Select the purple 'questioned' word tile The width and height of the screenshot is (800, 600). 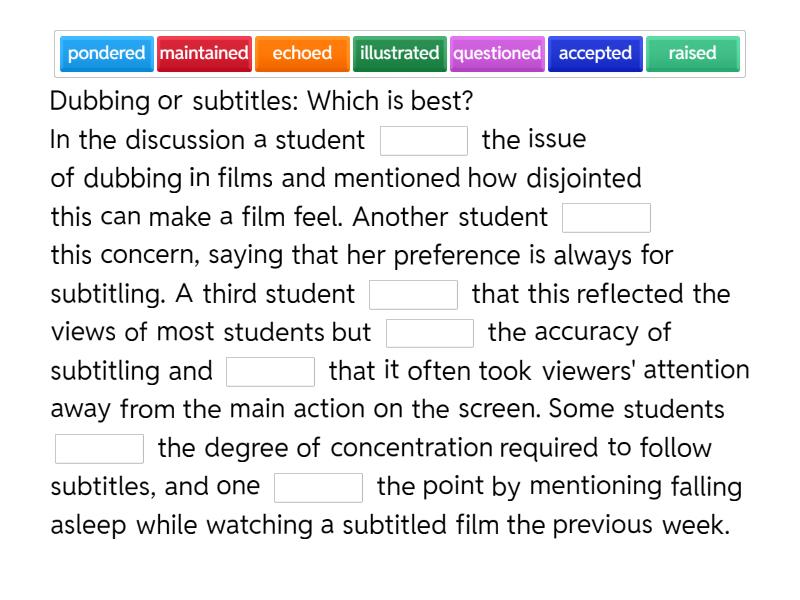(497, 54)
